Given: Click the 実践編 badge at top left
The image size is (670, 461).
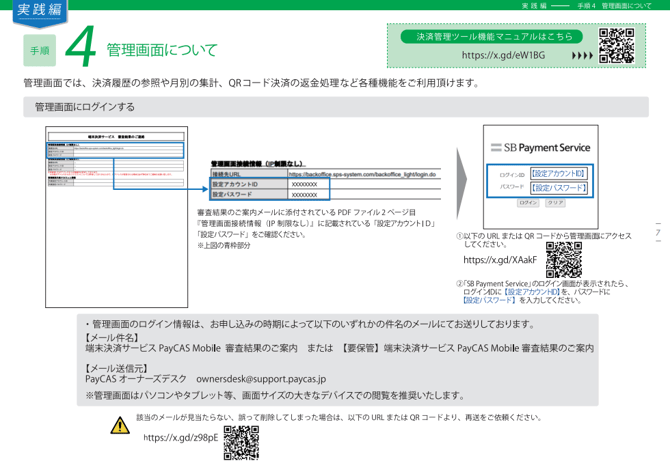Looking at the screenshot, I should click(38, 11).
